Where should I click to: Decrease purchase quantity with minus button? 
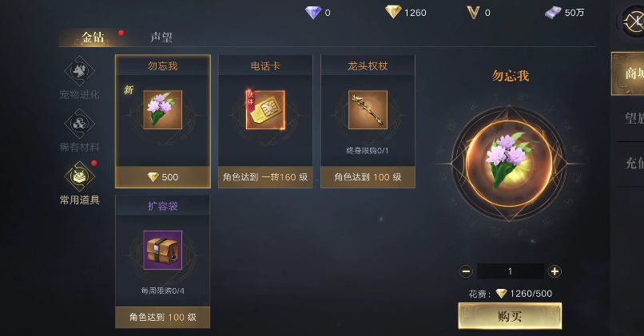pos(466,271)
